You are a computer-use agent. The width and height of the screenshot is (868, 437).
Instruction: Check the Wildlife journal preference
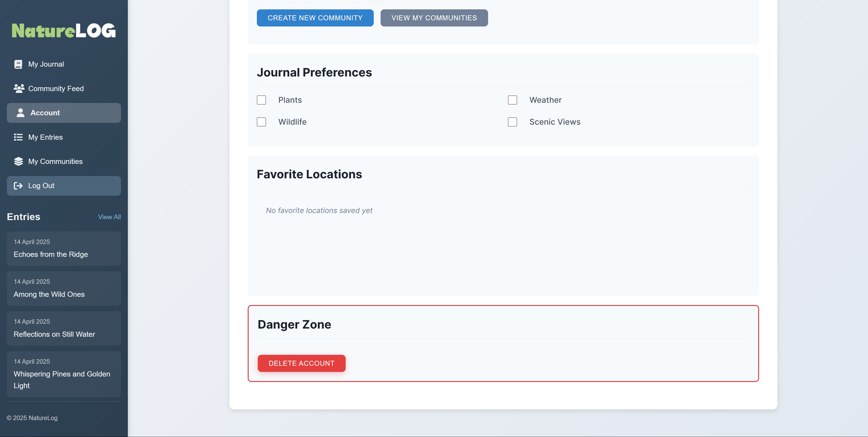tap(261, 122)
